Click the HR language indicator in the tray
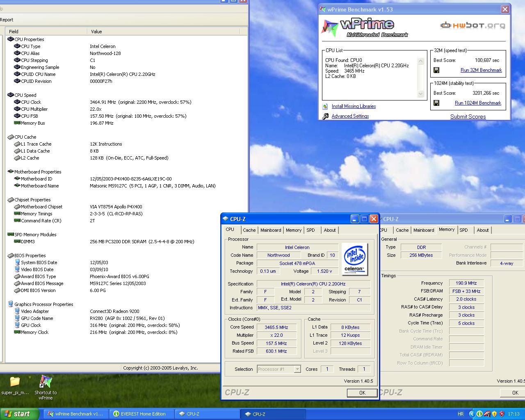The image size is (525, 420). pos(460,414)
